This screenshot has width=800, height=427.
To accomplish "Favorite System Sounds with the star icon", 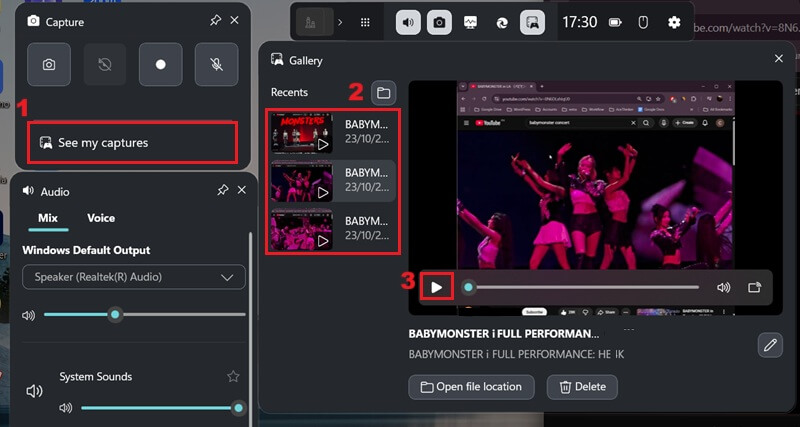I will (x=233, y=376).
